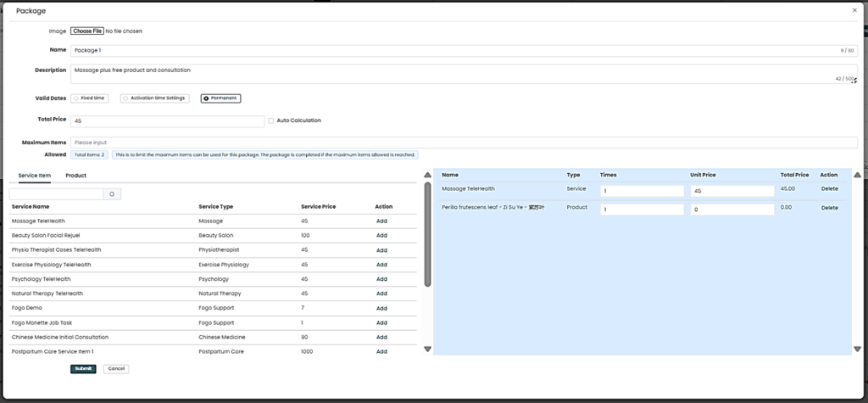Viewport: 868px width, 403px height.
Task: Close the Package dialog with X
Action: point(854,10)
